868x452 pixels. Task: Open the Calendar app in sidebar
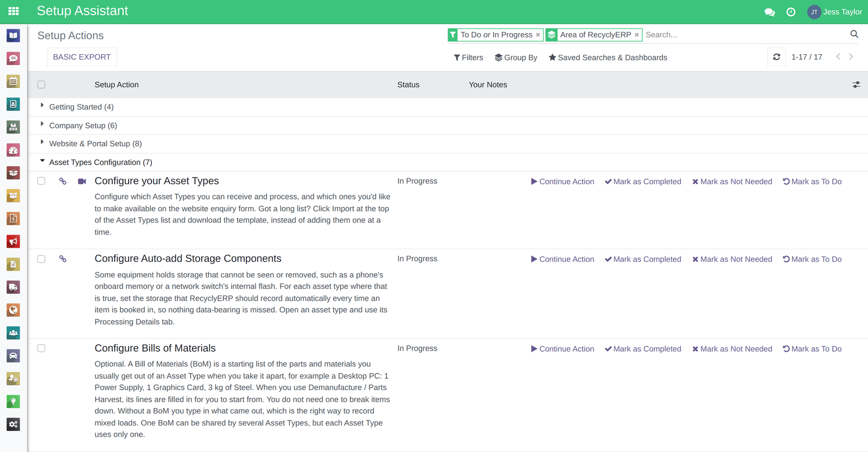14,81
